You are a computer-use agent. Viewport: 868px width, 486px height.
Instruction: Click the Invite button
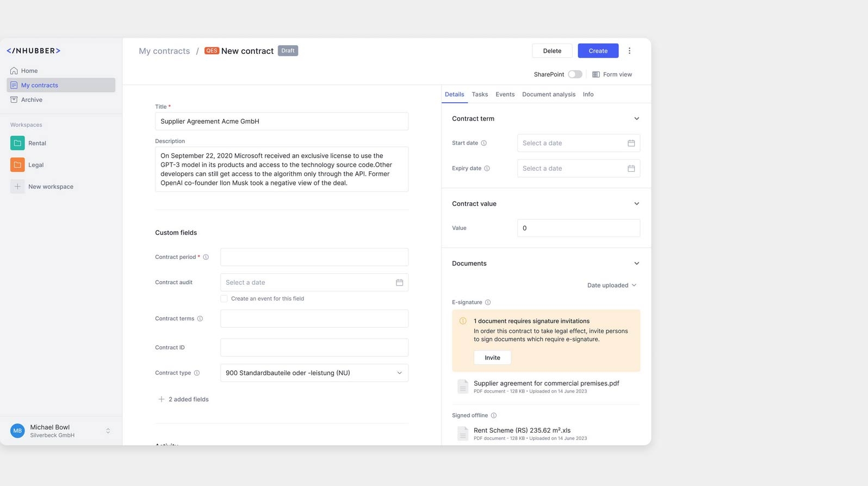(x=493, y=358)
